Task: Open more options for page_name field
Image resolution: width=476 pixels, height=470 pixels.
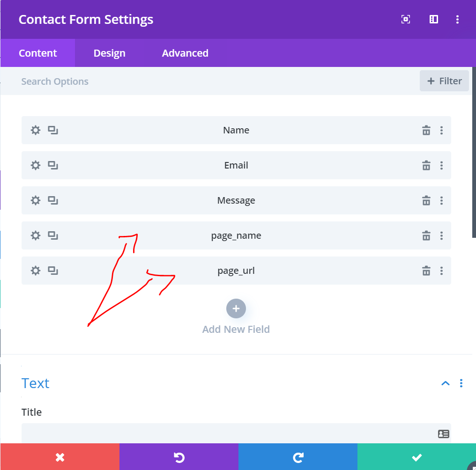Action: [x=441, y=235]
